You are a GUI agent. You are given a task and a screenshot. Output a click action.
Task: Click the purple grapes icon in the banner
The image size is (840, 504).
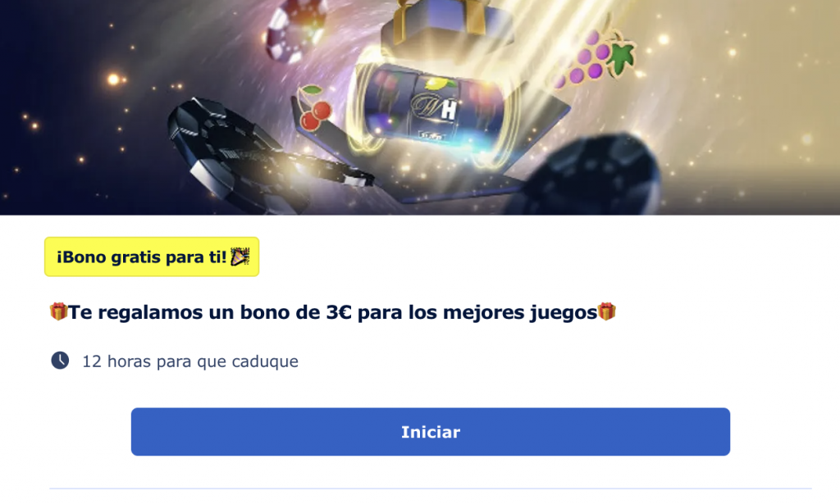(592, 58)
